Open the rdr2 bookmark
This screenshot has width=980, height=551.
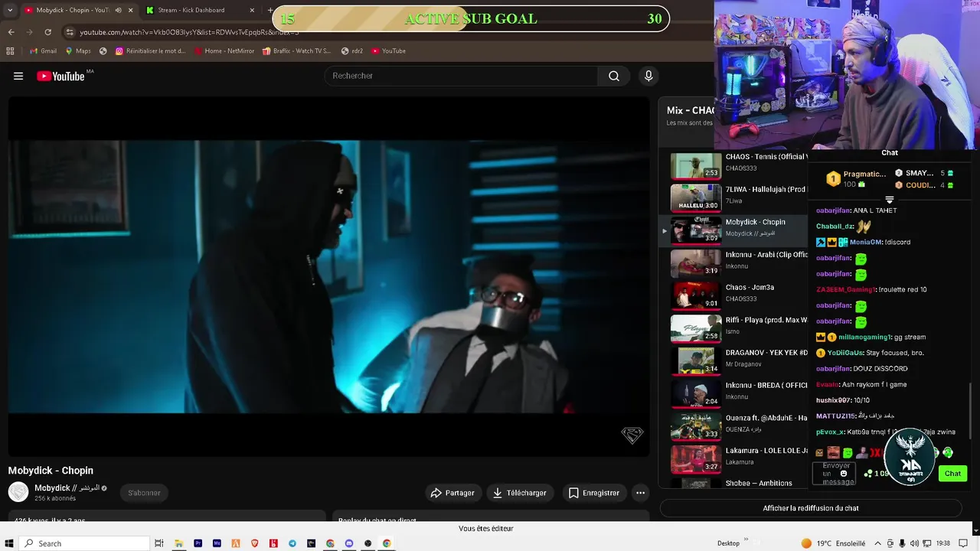(x=352, y=51)
